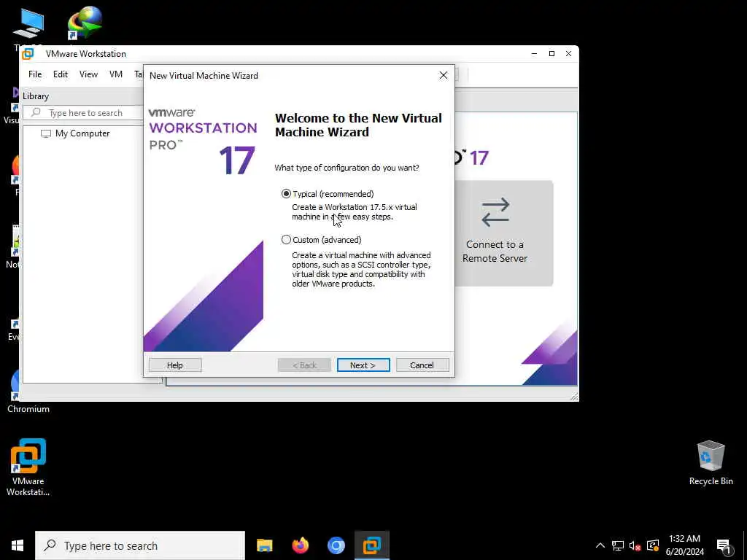Viewport: 747px width, 560px height.
Task: Click the input language tray icon
Action: (653, 545)
